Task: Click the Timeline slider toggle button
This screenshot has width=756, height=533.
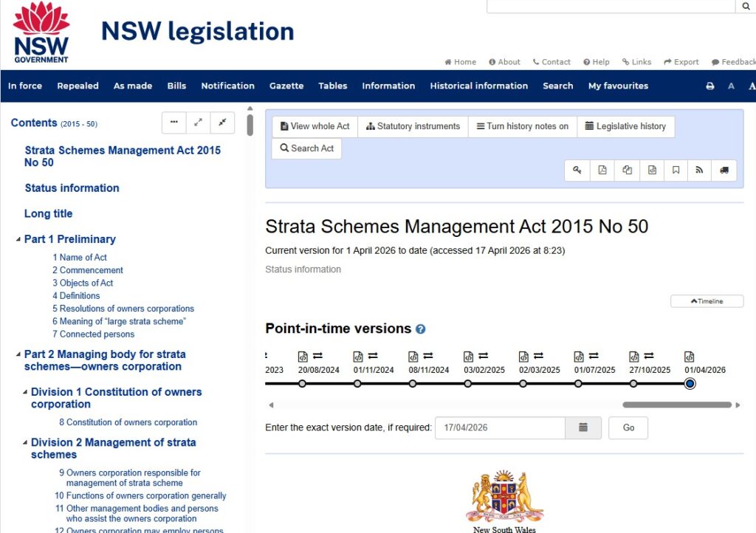Action: 707,300
